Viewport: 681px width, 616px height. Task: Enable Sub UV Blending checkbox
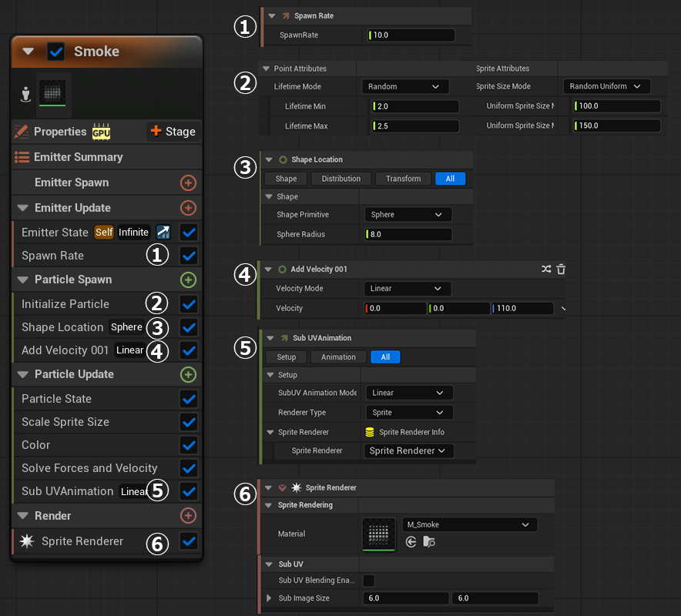click(369, 581)
